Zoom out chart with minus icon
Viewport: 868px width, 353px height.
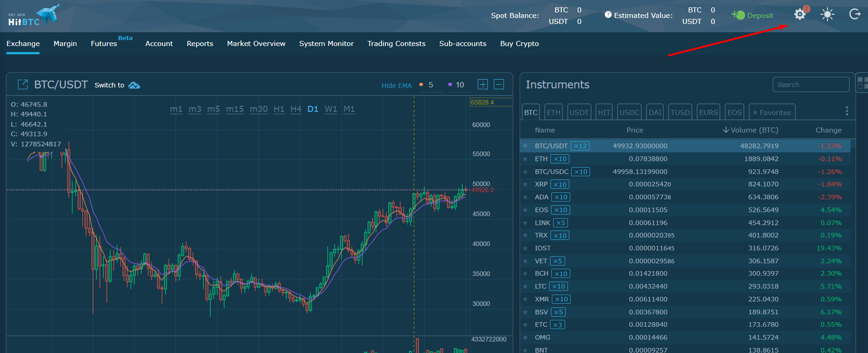(499, 84)
